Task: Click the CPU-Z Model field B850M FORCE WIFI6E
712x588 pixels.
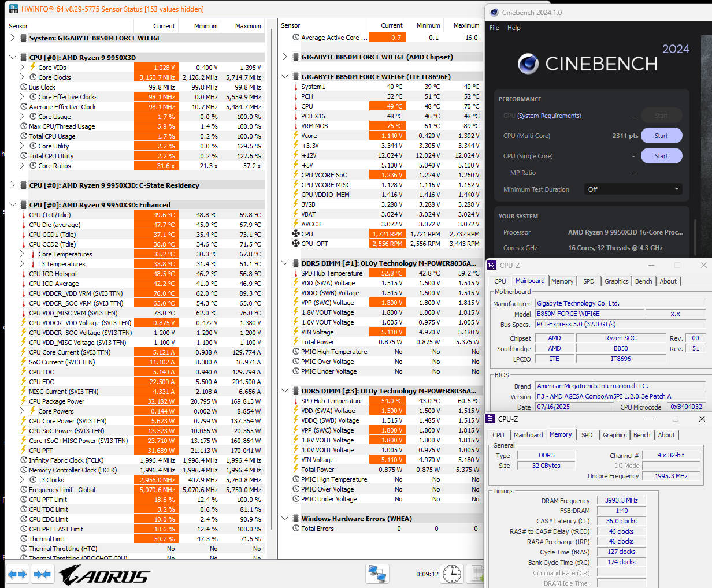Action: click(x=589, y=314)
